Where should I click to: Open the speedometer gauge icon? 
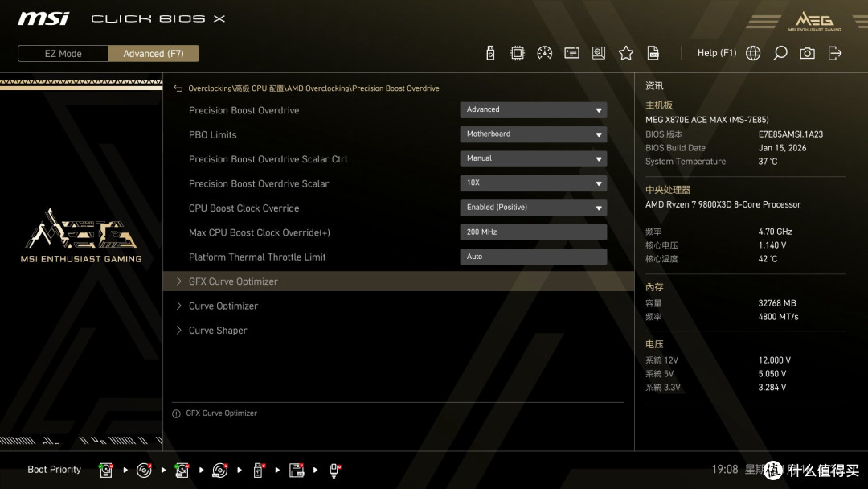(545, 53)
